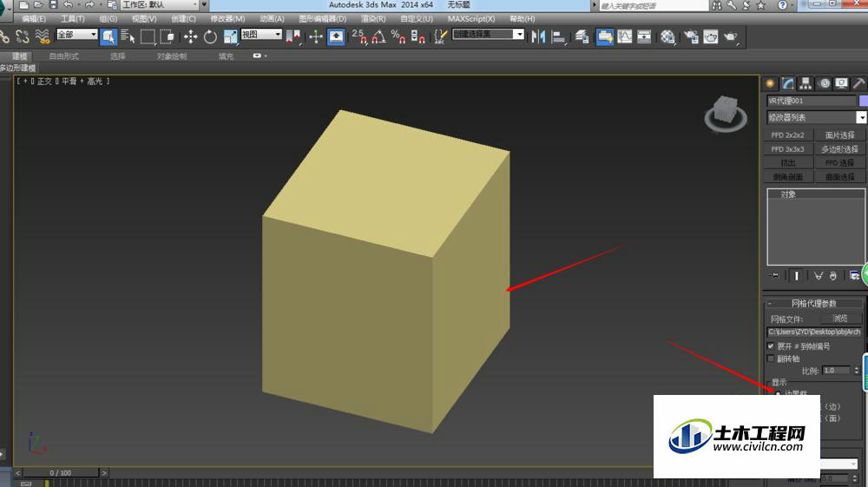Click the 多边形选择 modifier button
The width and height of the screenshot is (868, 487).
coord(839,149)
